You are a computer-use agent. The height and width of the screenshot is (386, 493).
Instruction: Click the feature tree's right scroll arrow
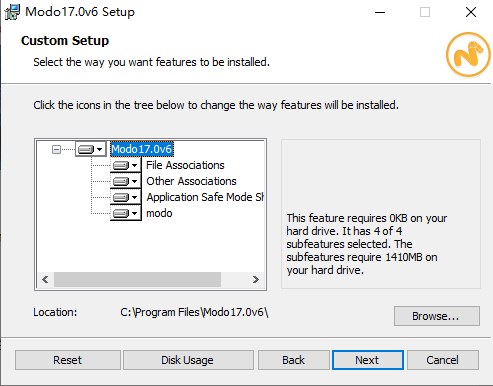tap(256, 279)
